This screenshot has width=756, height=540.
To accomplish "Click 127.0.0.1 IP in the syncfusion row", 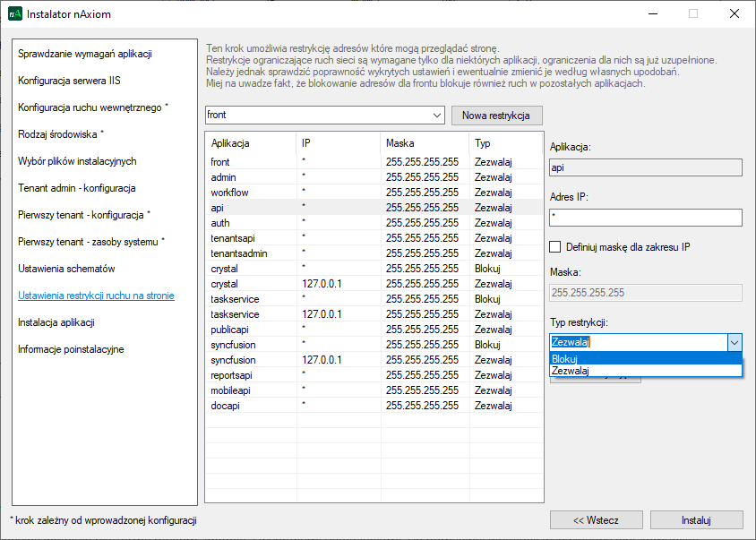I will point(322,360).
